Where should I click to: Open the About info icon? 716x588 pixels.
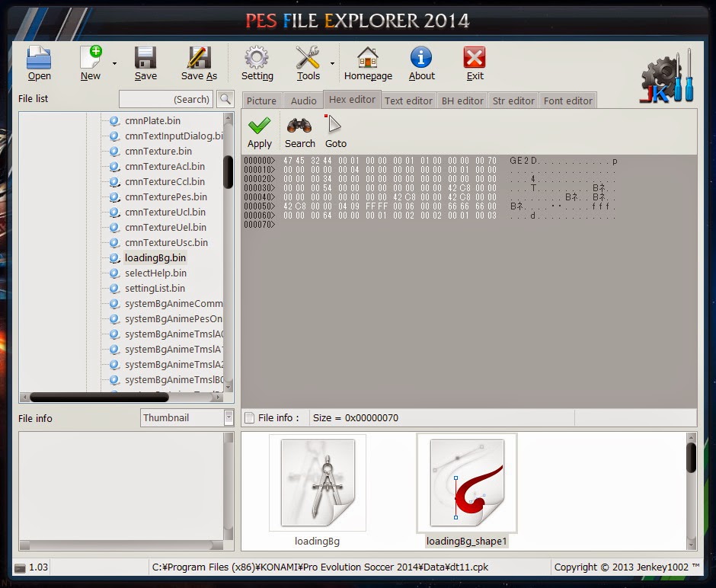(x=421, y=58)
